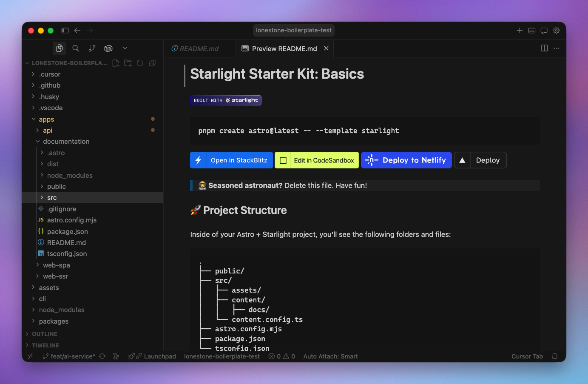Collapse the documentation folder

pyautogui.click(x=66, y=142)
